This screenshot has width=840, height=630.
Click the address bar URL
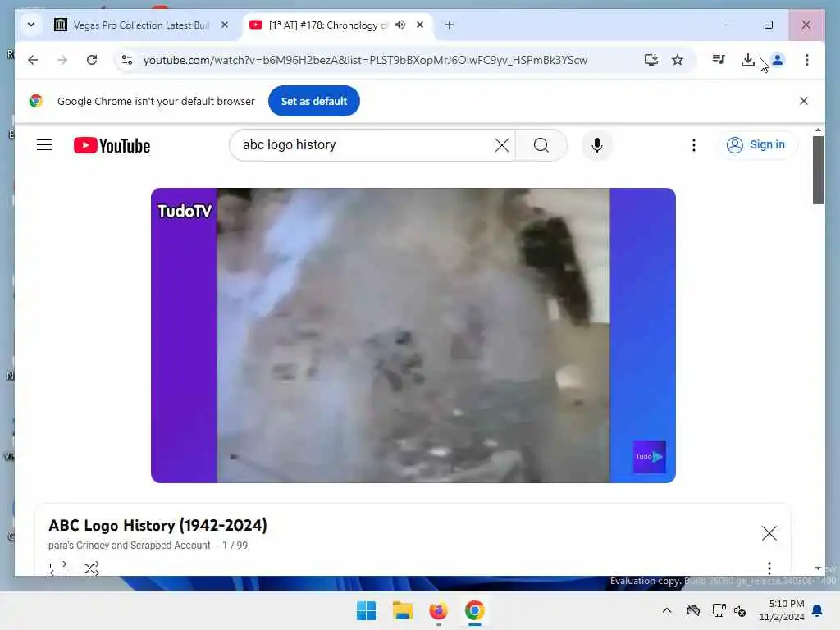pyautogui.click(x=365, y=60)
